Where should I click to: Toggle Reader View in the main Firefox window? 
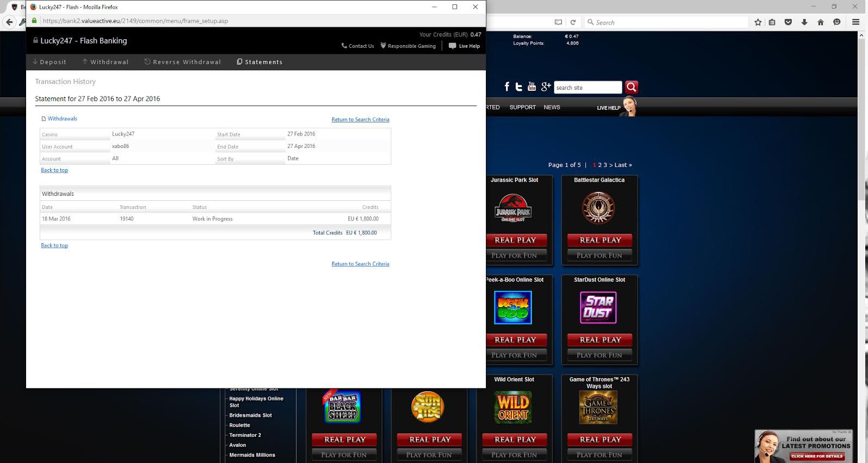(558, 22)
